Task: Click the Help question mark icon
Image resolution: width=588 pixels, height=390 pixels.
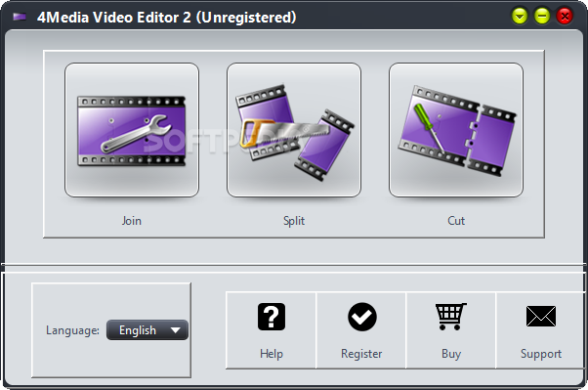Action: (272, 317)
